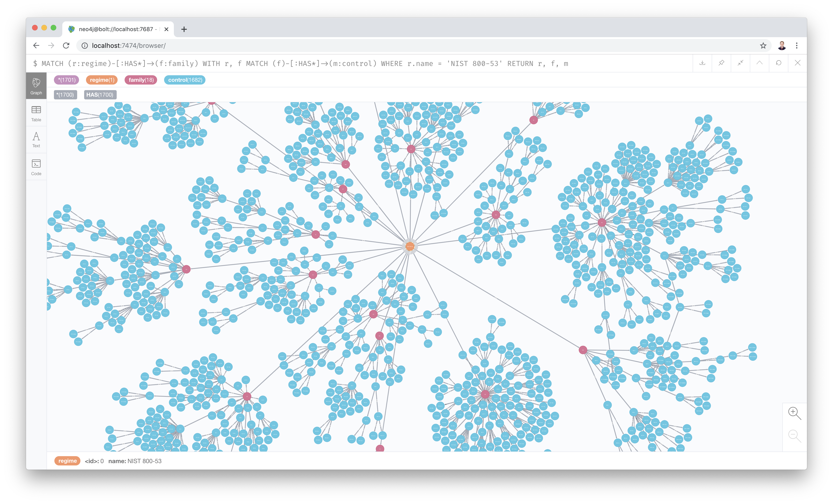Pin this result frame
Screen dimensions: 833x504
point(721,63)
